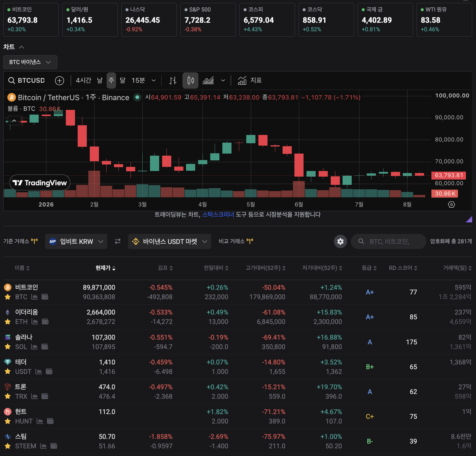
Task: Open the chart icon for ETH
Action: [x=35, y=322]
